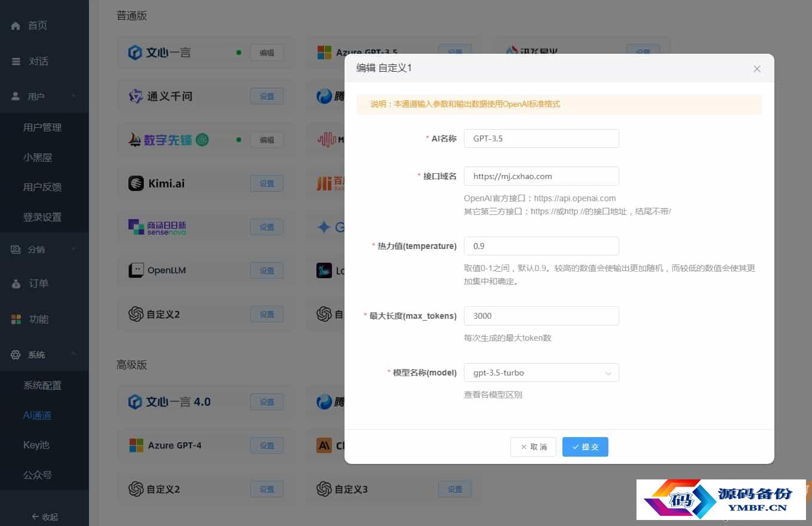Click the 说明 notice text banner
The image size is (812, 526).
tap(559, 104)
